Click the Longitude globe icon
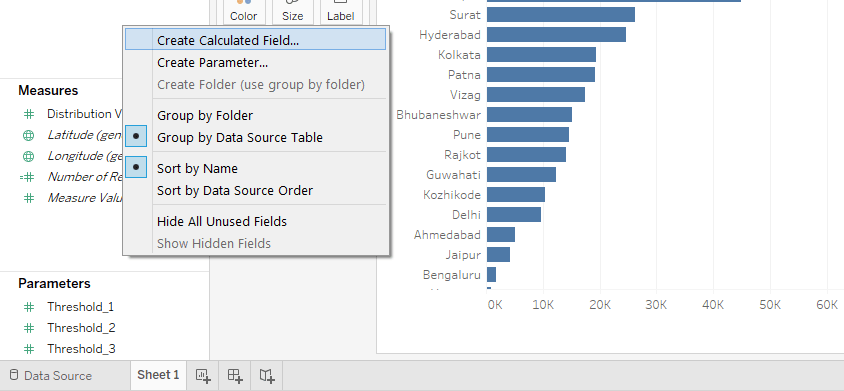The width and height of the screenshot is (844, 391). (x=29, y=156)
